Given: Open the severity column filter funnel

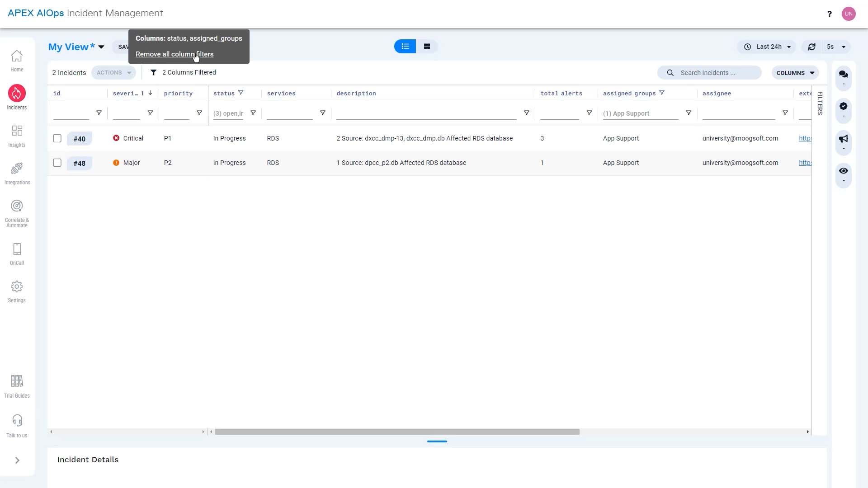Looking at the screenshot, I should pyautogui.click(x=150, y=113).
